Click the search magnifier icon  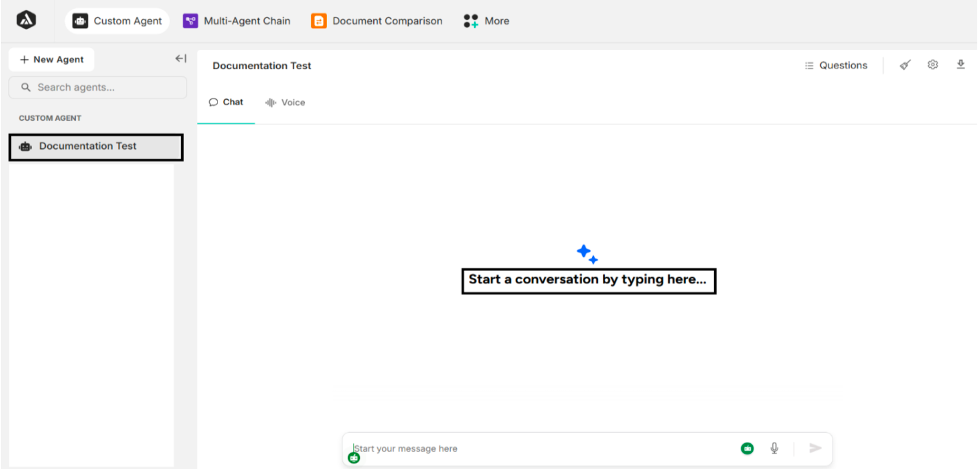pos(26,88)
